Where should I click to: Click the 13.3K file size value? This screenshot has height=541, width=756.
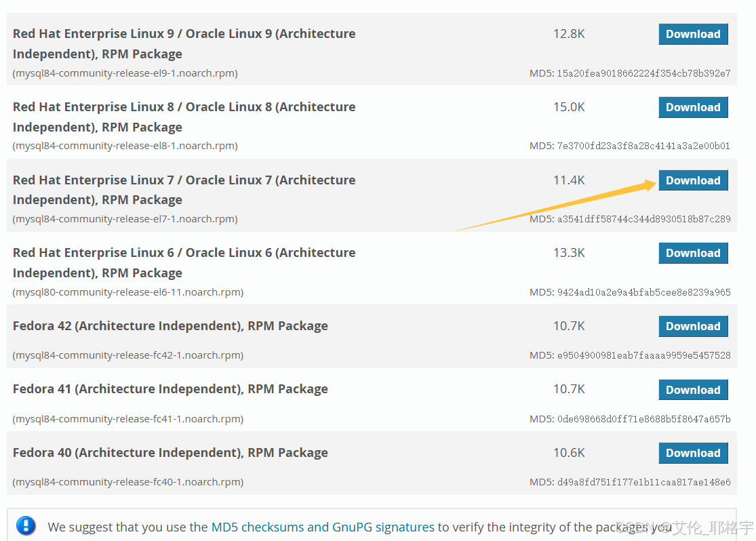tap(569, 253)
